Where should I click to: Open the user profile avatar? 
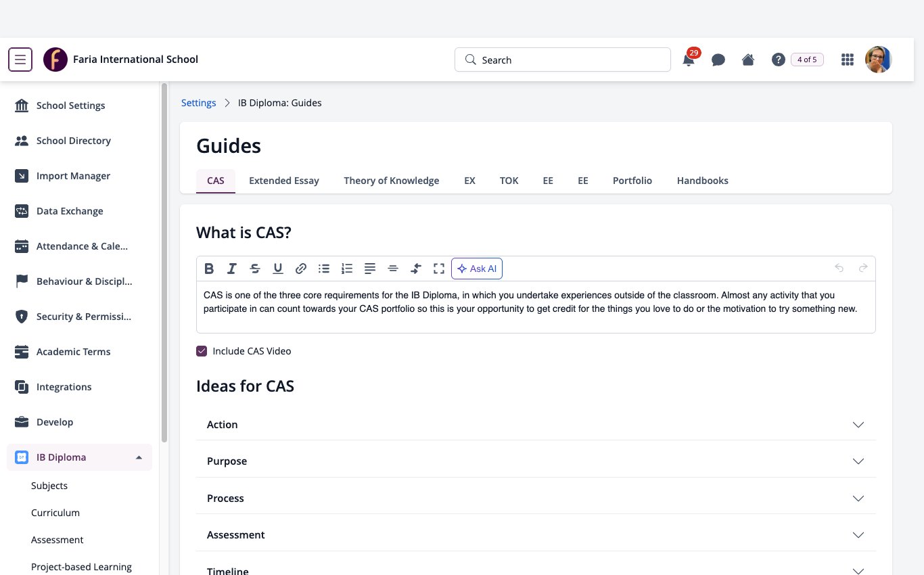click(879, 60)
